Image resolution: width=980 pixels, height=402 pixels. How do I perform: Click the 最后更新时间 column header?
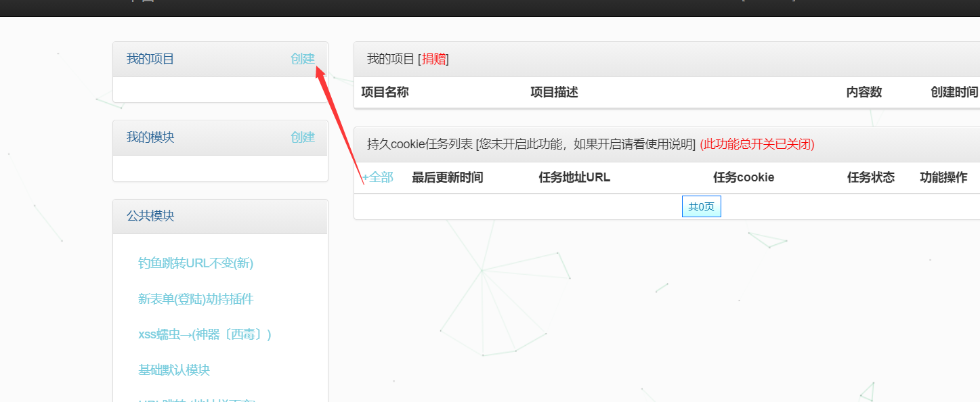[448, 177]
